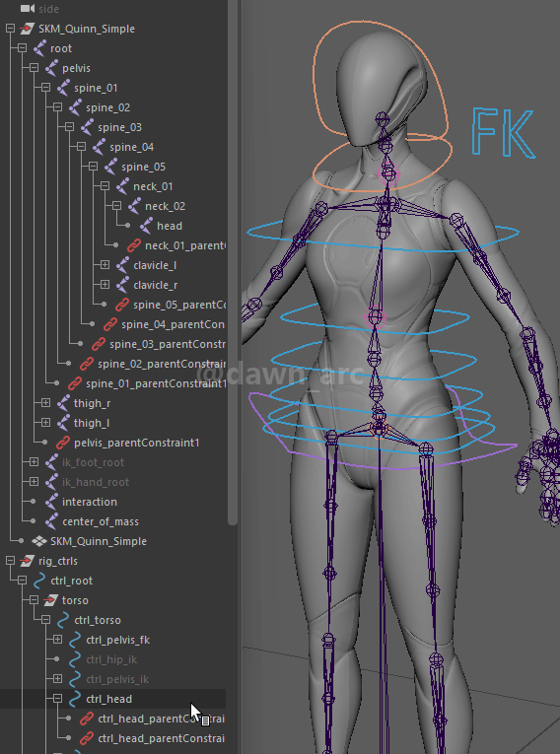Click the outliner vertical scrollbar
This screenshot has height=754, width=560.
click(233, 262)
